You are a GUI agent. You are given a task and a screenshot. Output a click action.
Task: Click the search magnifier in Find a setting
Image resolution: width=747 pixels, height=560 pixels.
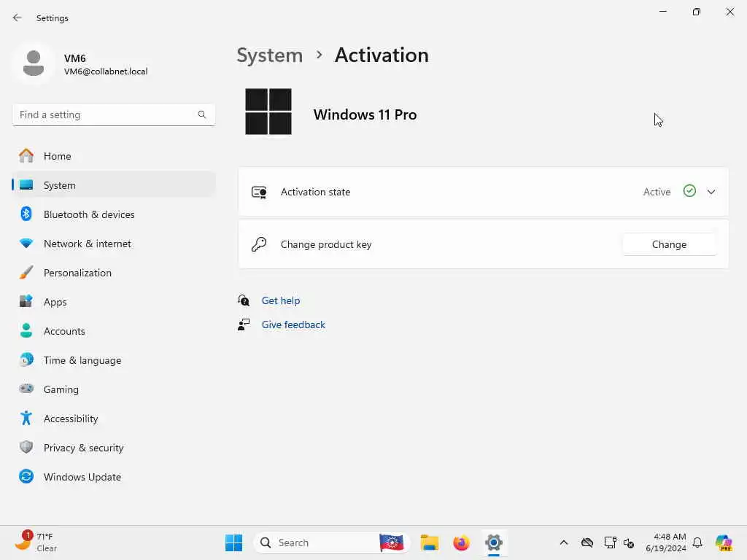click(202, 114)
